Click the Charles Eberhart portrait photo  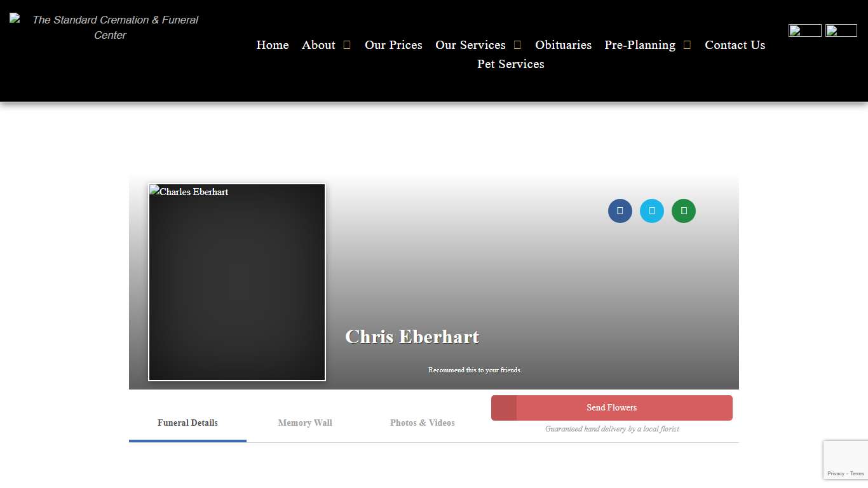[x=236, y=282]
